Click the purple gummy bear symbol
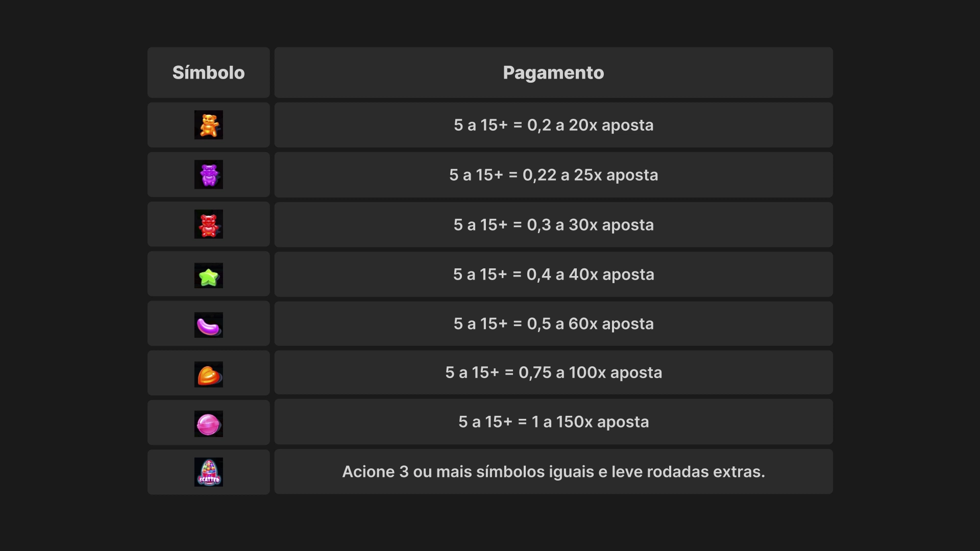 point(208,174)
